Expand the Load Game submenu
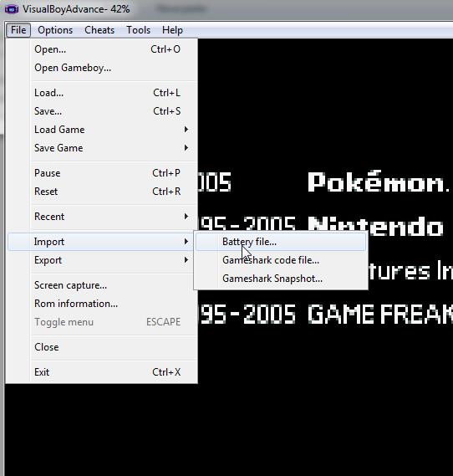This screenshot has height=476, width=453. 102,130
